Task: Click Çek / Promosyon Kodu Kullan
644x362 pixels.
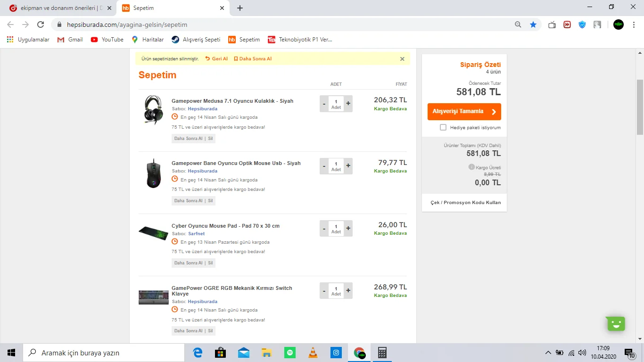Action: pyautogui.click(x=466, y=203)
